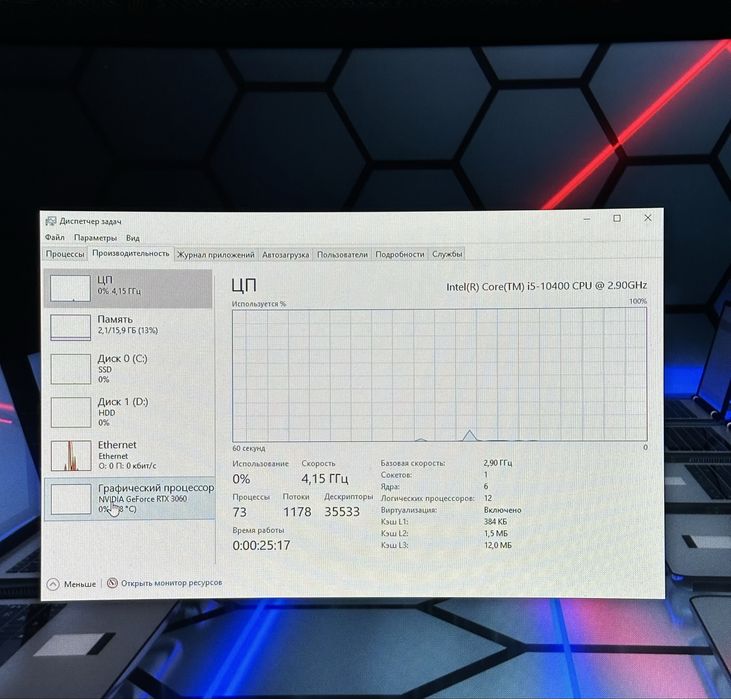Open the Вид menu
Screen dimensions: 731x699
click(132, 238)
